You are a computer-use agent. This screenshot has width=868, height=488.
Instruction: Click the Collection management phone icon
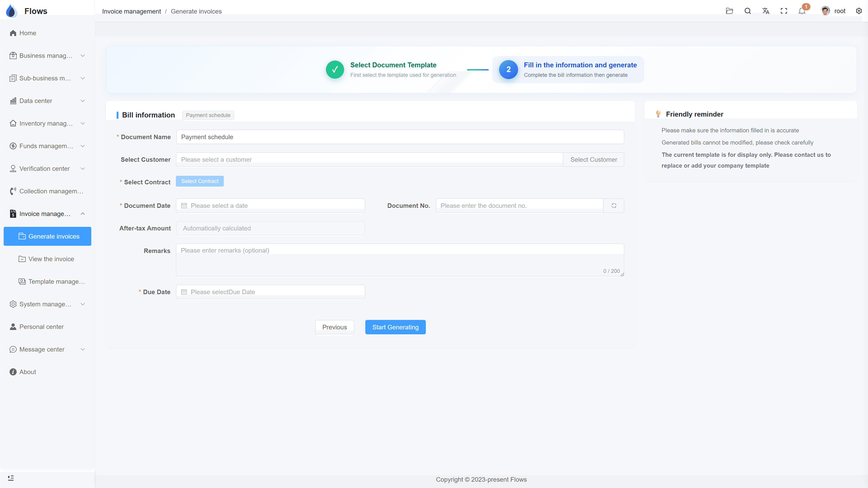13,191
